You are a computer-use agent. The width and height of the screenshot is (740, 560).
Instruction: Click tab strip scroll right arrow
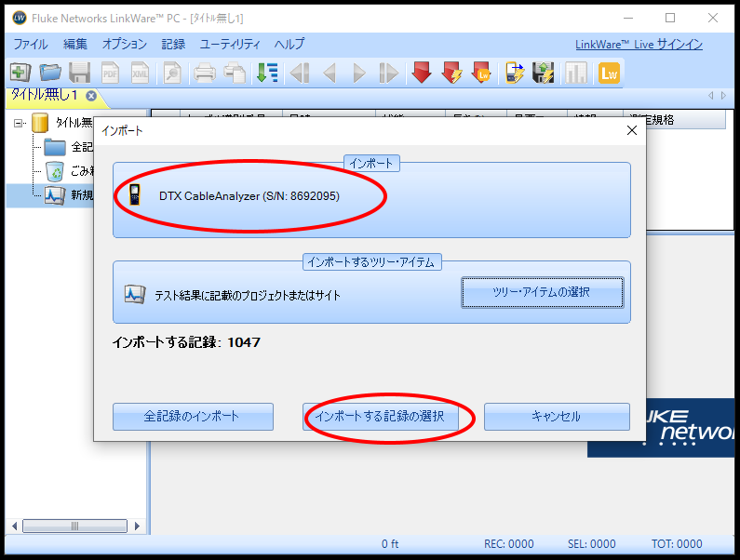click(723, 95)
